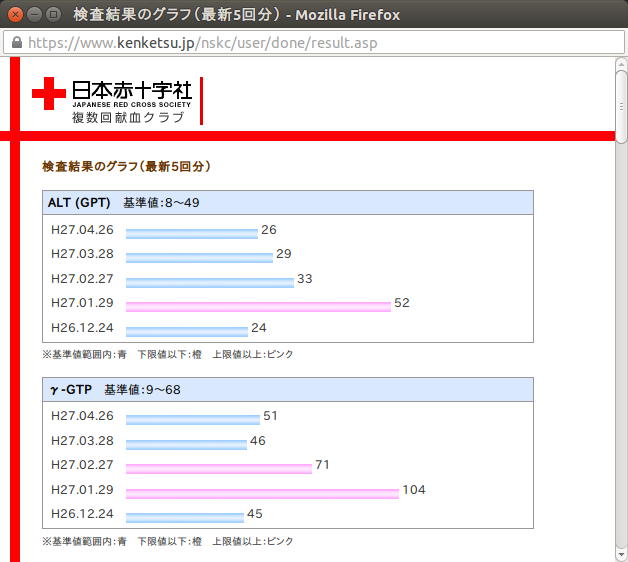This screenshot has height=562, width=628.
Task: Click the lock icon in address bar
Action: coord(17,42)
